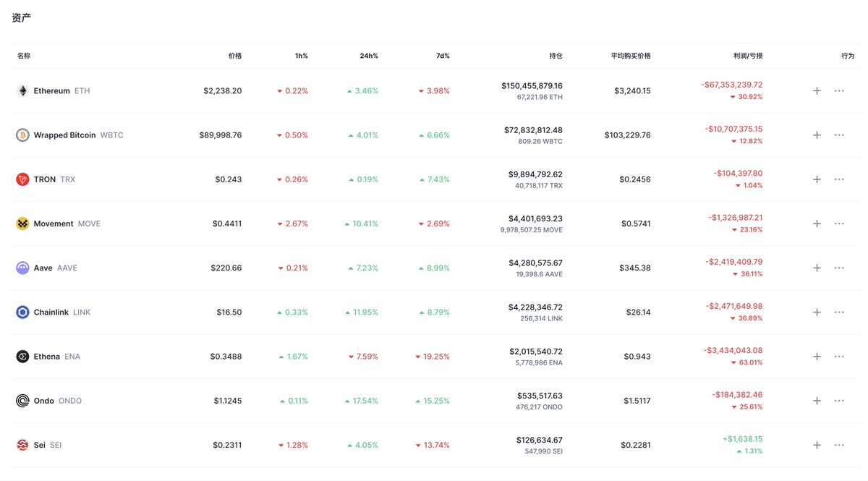Screen dimensions: 868x481
Task: Sort by 利润/亏损 column header
Action: point(747,56)
